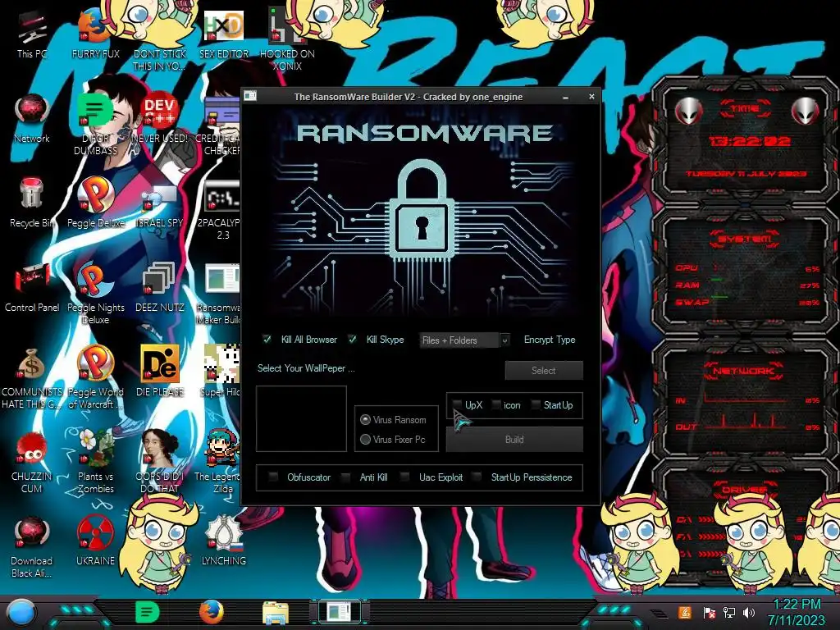The width and height of the screenshot is (840, 630).
Task: Tick the icon checkbox
Action: [496, 405]
